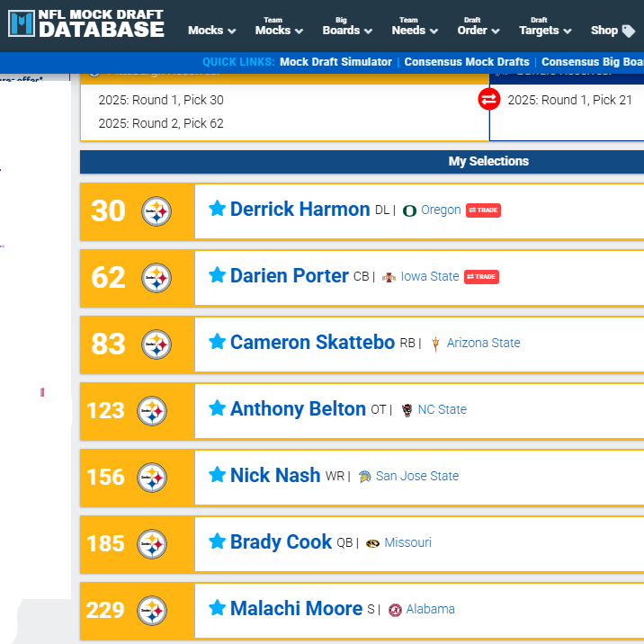The width and height of the screenshot is (644, 644).
Task: Open Brady Cook player page
Action: (281, 541)
